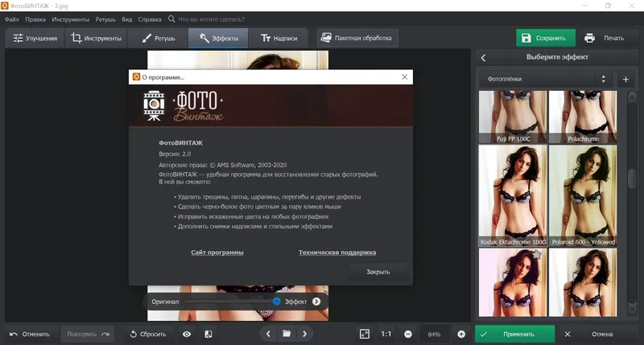Select the Polaroid 600 - Yellowed effect
This screenshot has width=644, height=345.
point(583,195)
